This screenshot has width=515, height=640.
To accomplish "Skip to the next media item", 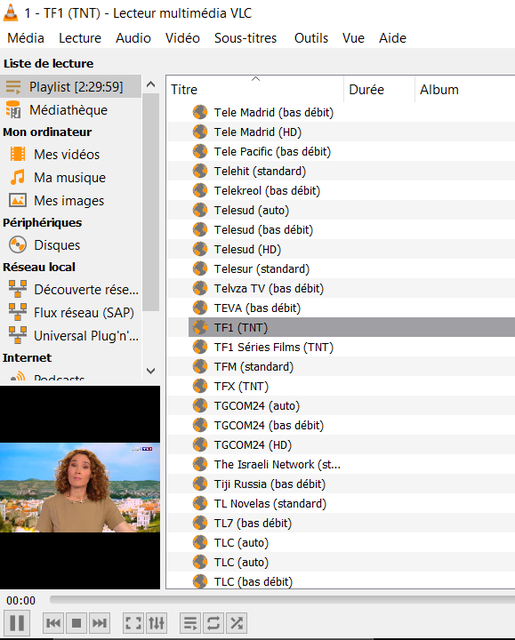I will 99,623.
